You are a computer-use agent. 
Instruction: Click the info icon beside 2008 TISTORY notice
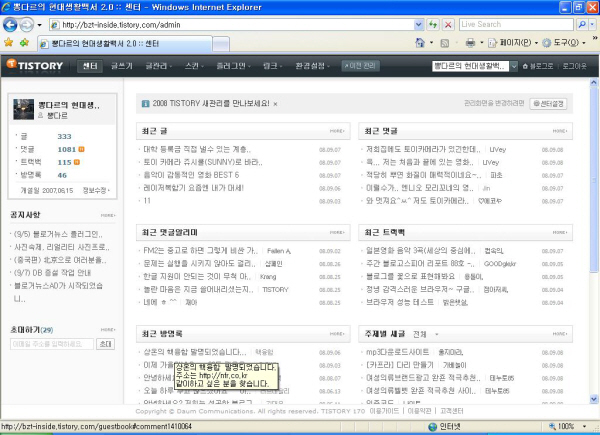coord(145,104)
